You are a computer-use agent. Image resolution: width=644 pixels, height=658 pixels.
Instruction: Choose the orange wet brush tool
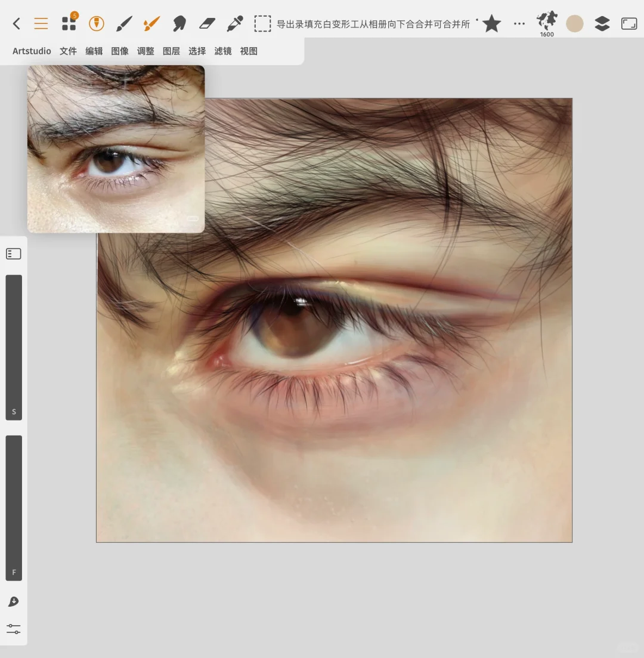pos(151,24)
